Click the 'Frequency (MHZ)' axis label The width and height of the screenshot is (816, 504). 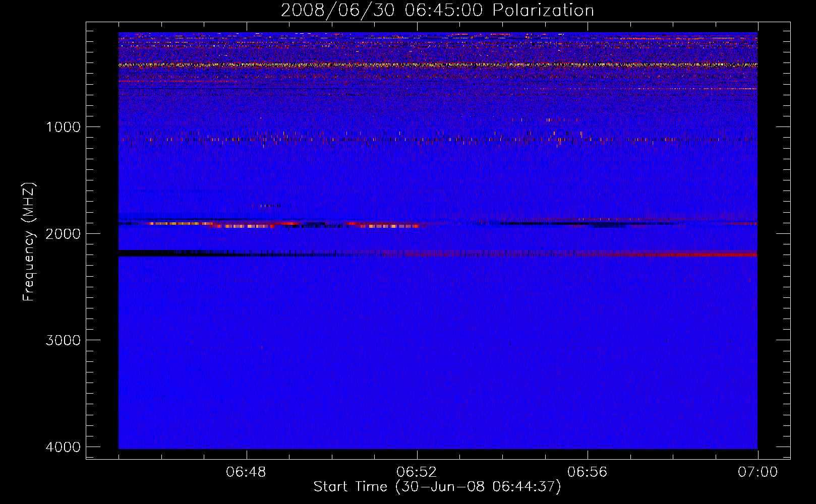pyautogui.click(x=29, y=242)
